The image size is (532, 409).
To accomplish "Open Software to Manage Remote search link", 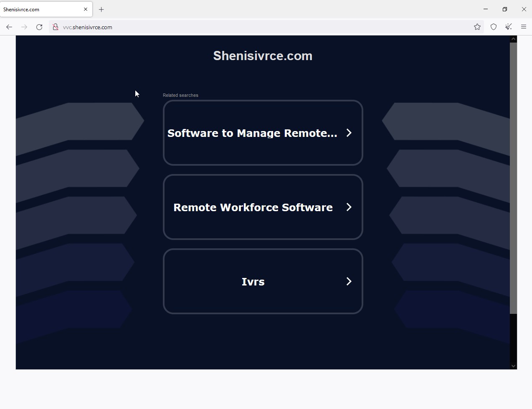I will click(263, 133).
